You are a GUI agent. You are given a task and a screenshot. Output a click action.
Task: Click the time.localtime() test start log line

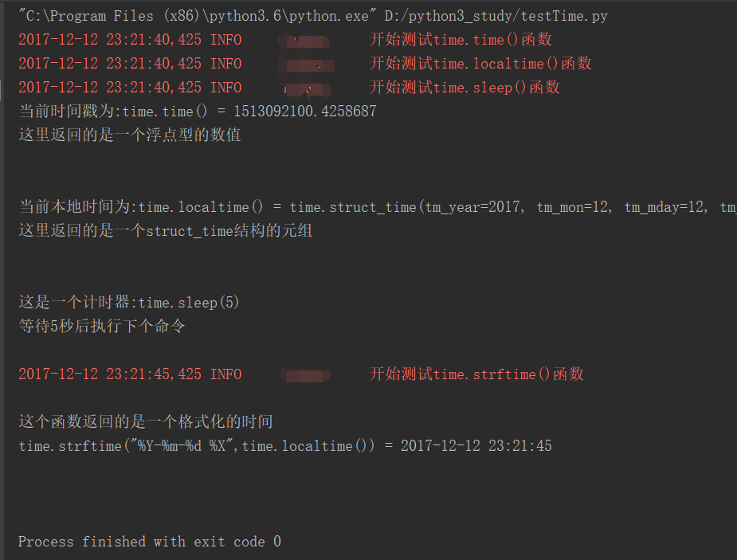pos(304,64)
